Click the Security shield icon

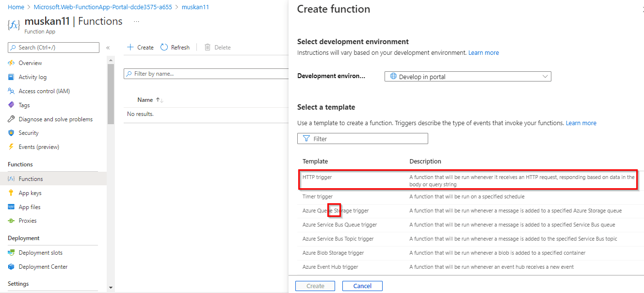pos(11,133)
